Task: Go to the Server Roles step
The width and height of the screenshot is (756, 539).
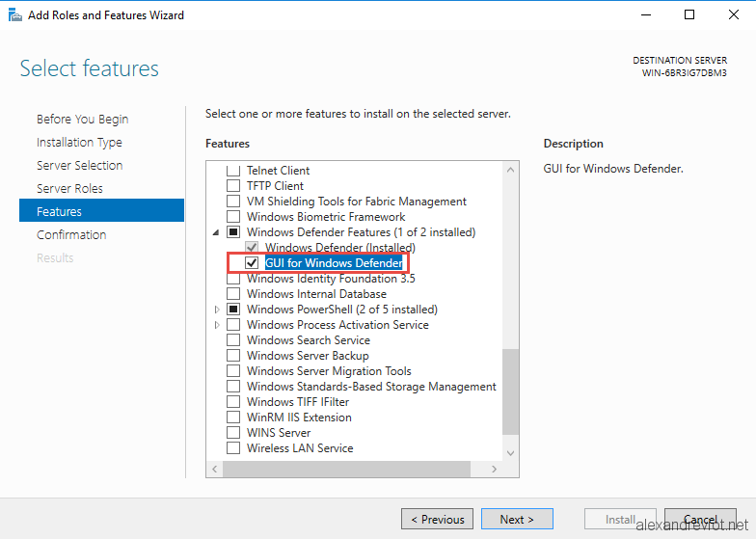Action: (69, 189)
